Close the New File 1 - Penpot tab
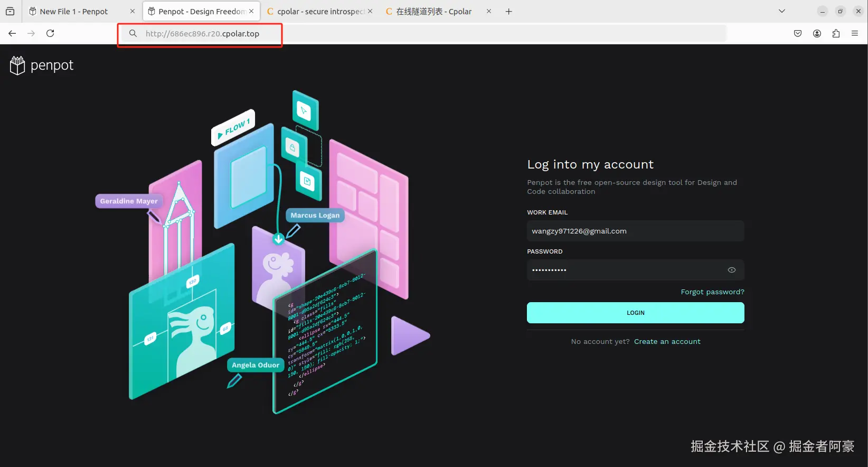The width and height of the screenshot is (868, 467). [x=133, y=11]
